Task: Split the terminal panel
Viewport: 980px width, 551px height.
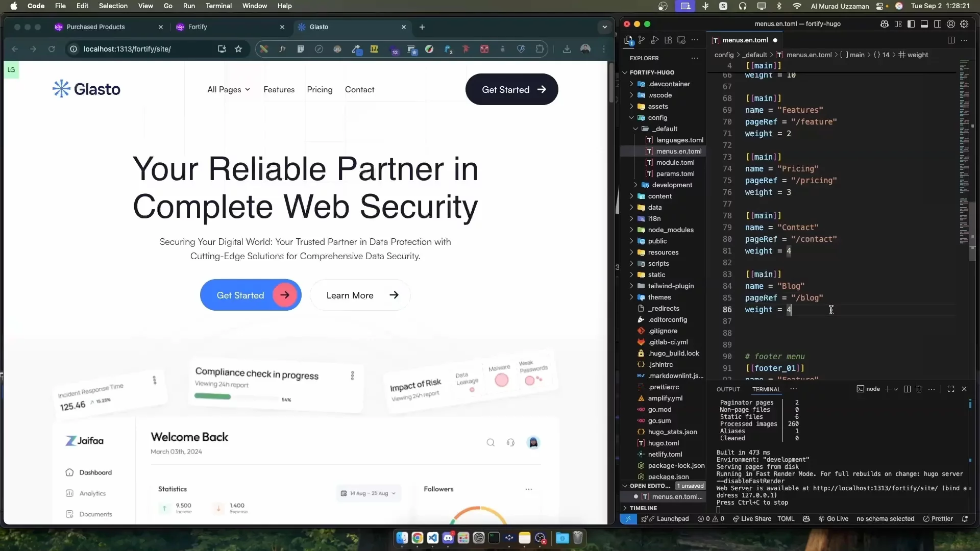Action: point(906,389)
